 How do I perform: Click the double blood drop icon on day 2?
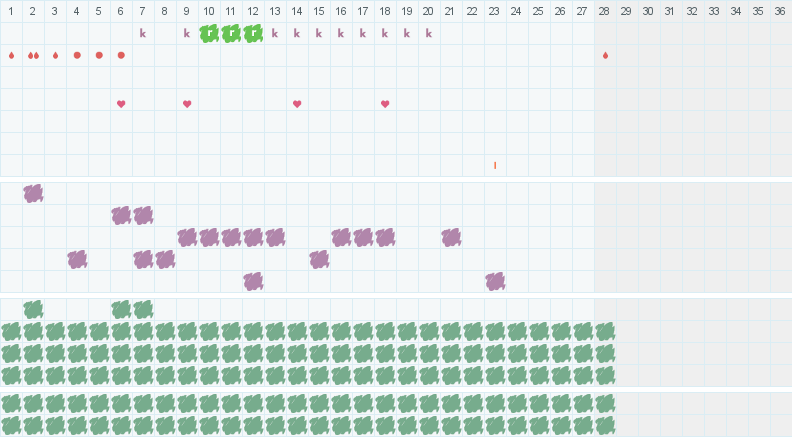click(33, 56)
